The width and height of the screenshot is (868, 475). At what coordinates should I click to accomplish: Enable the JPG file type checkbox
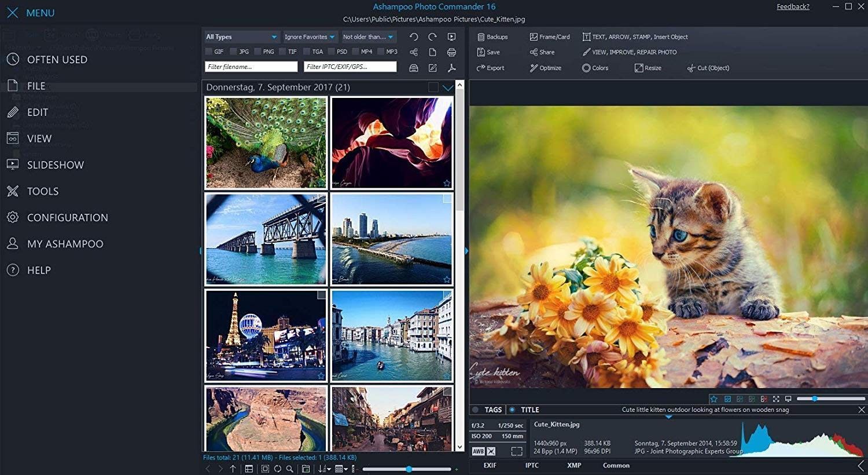233,52
